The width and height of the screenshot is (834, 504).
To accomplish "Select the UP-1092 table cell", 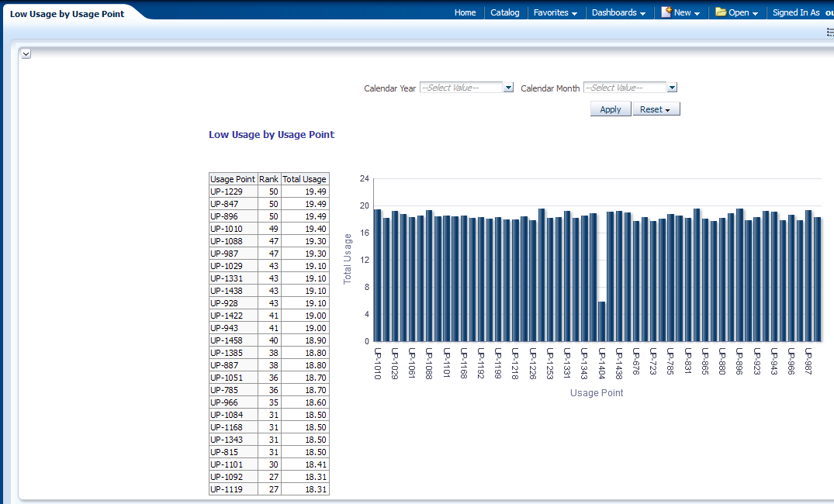I will (x=233, y=477).
